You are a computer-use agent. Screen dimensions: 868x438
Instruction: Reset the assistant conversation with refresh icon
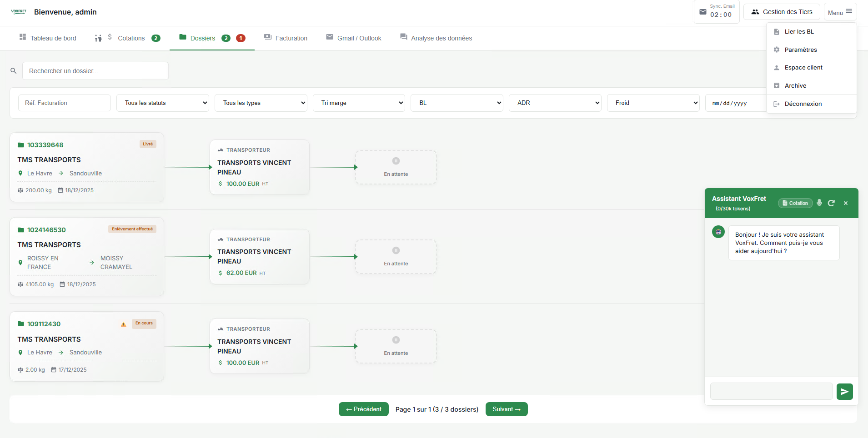[832, 203]
